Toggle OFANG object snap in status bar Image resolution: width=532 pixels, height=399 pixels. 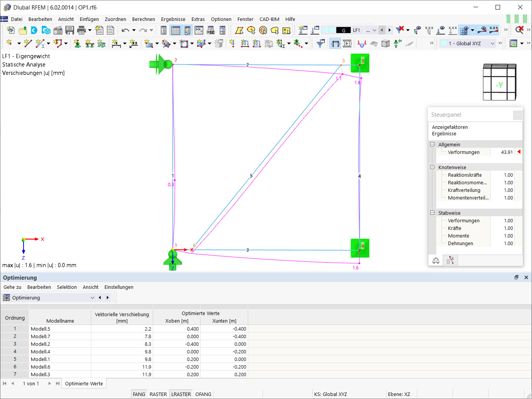coord(203,394)
